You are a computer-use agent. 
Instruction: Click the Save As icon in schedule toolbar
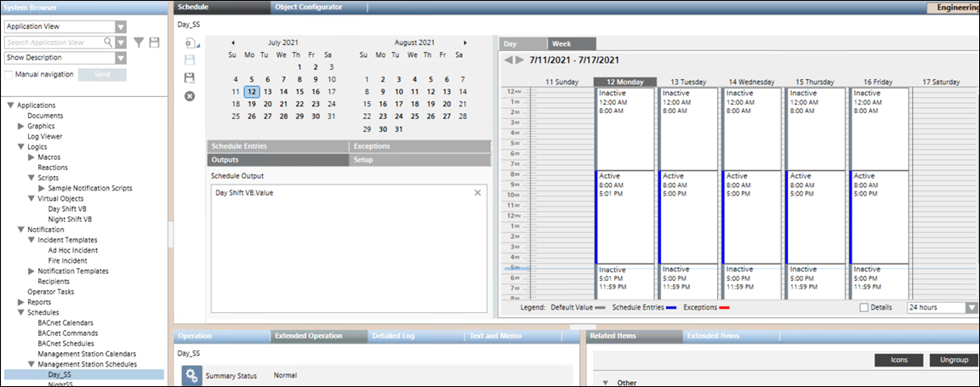pos(189,77)
